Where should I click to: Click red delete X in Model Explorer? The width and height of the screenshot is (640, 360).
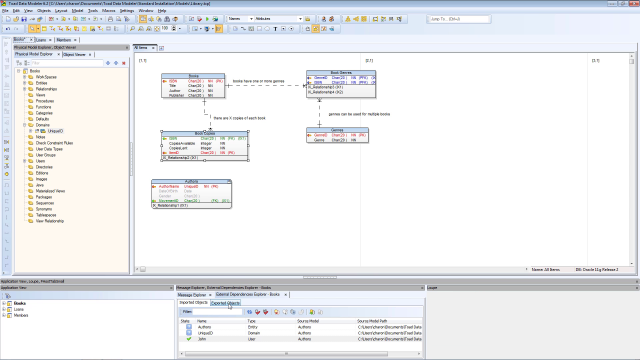[x=124, y=63]
